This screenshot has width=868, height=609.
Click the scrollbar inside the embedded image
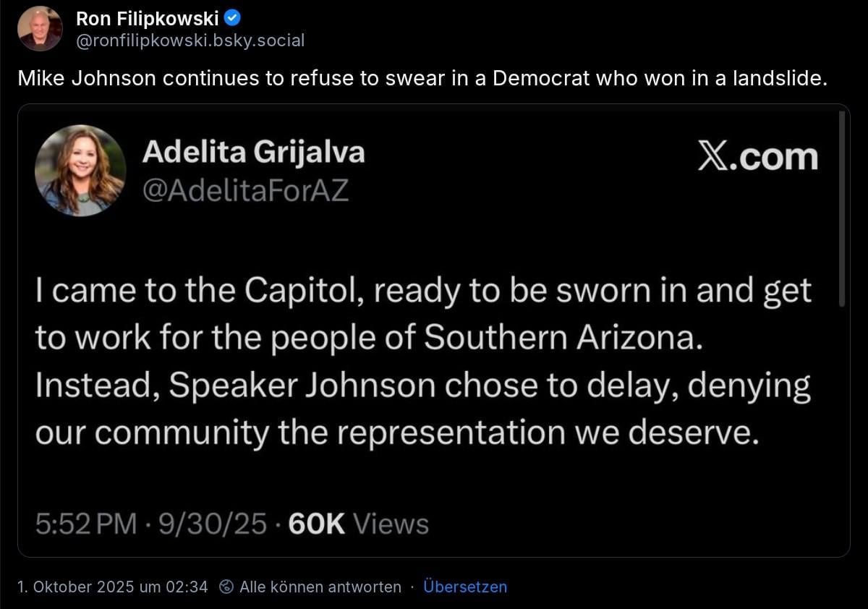pyautogui.click(x=841, y=210)
